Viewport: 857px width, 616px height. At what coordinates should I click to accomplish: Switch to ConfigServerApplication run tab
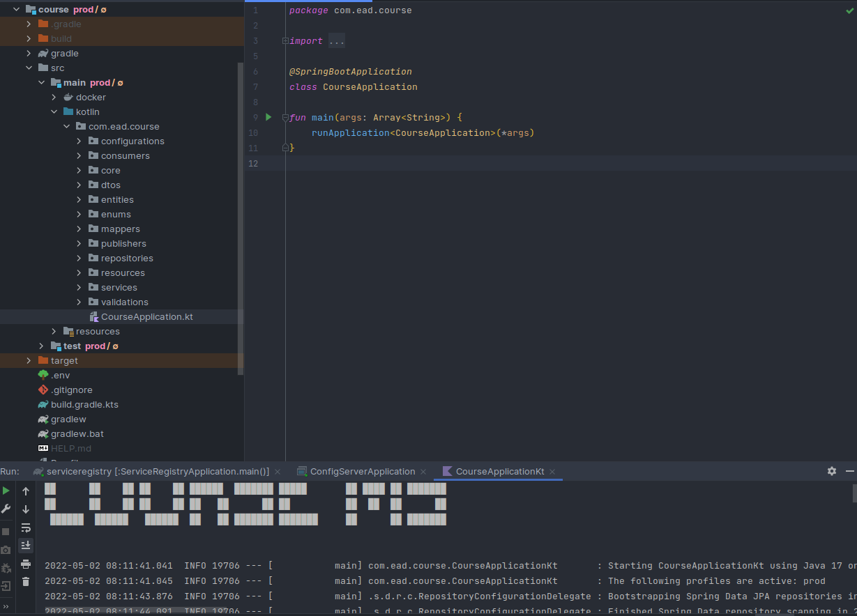click(362, 472)
